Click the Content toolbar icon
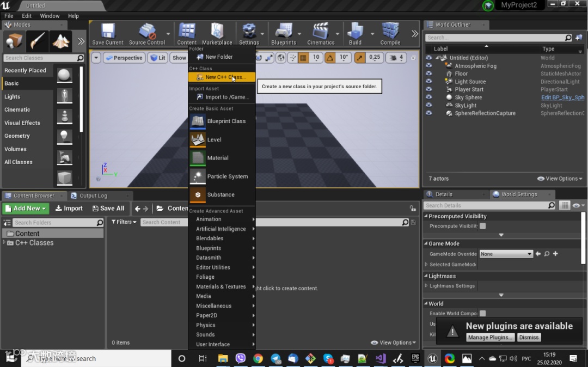 tap(187, 31)
